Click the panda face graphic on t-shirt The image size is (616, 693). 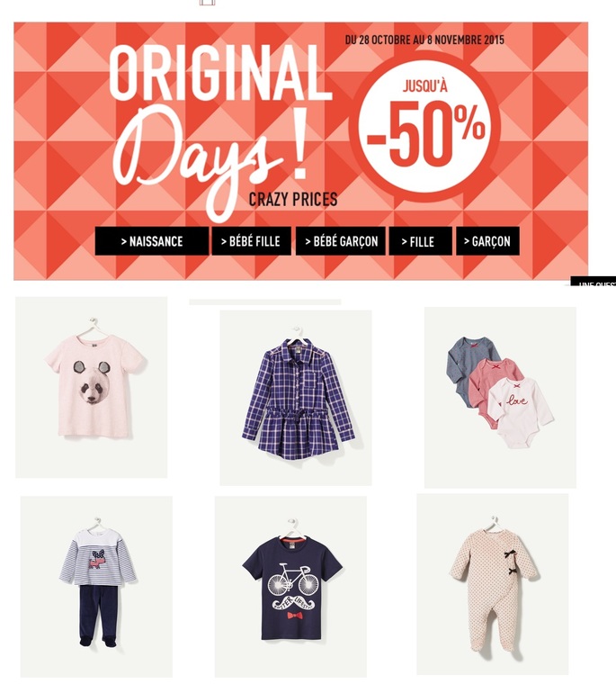(92, 382)
